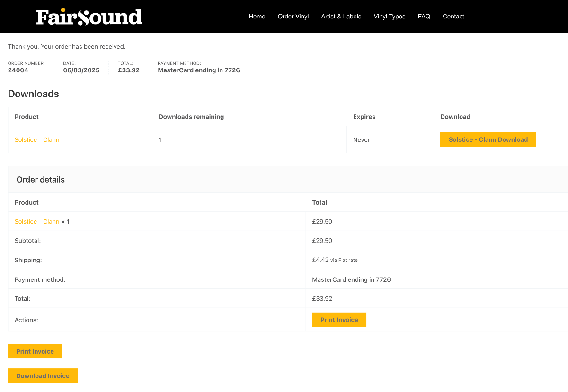Viewport: 568px width, 392px height.
Task: Open Artist & Labels menu item
Action: pyautogui.click(x=341, y=16)
